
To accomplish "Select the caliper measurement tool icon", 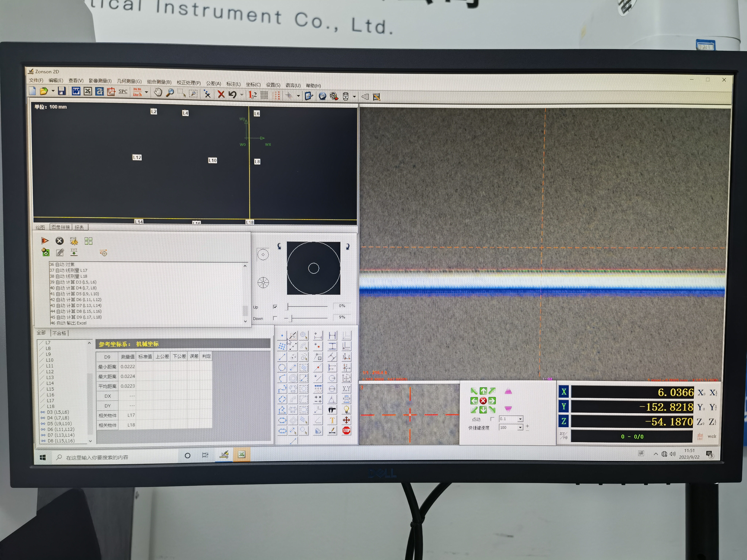I will coord(332,410).
